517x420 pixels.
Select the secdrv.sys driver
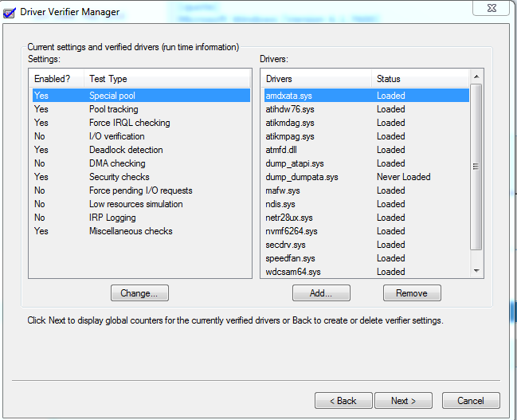366,245
